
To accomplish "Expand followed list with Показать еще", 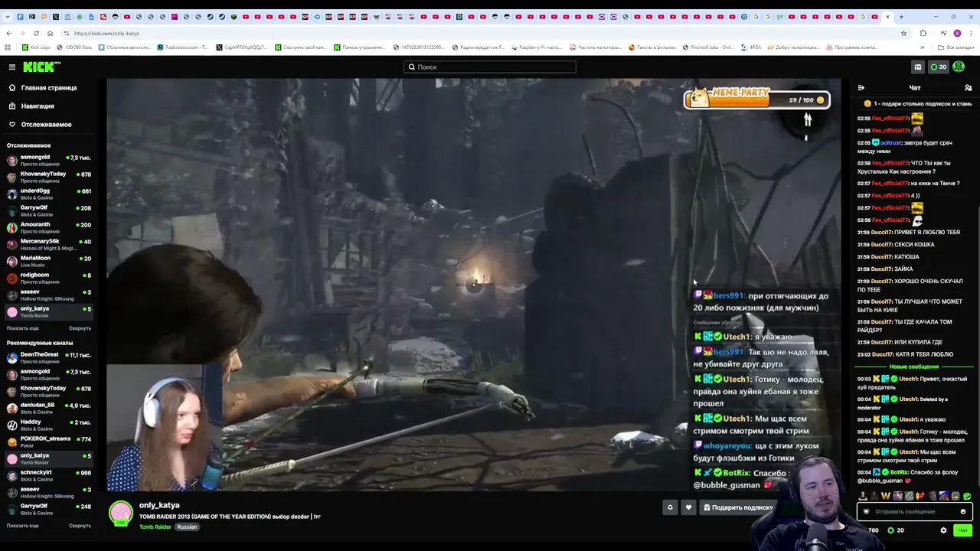I will [x=23, y=328].
